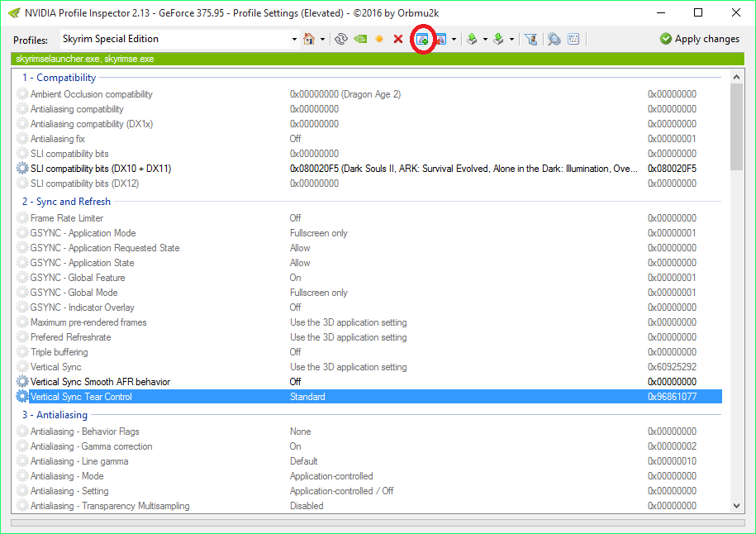Click Fullscreen only value for GSYNC - Application Mode
This screenshot has width=756, height=534.
pos(319,233)
